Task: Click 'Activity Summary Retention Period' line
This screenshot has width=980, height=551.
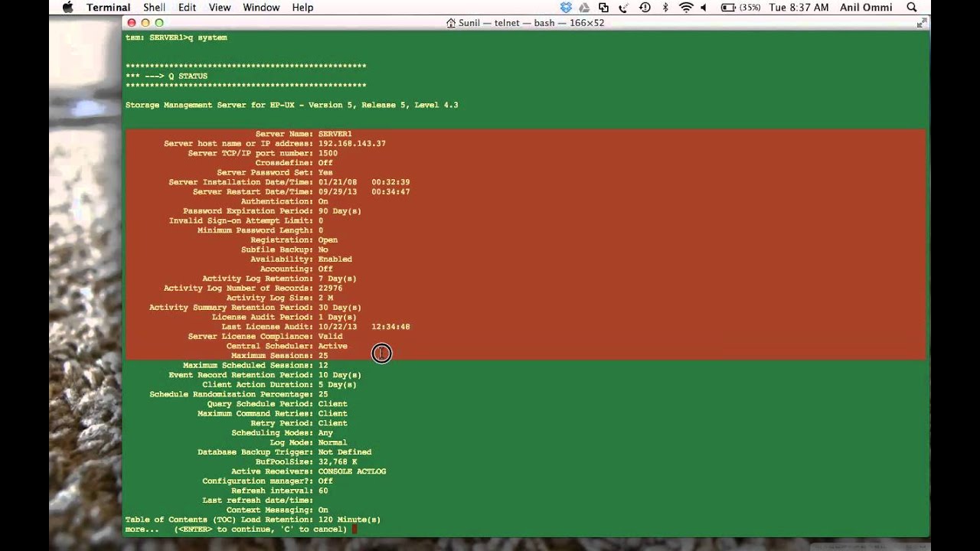Action: tap(255, 308)
